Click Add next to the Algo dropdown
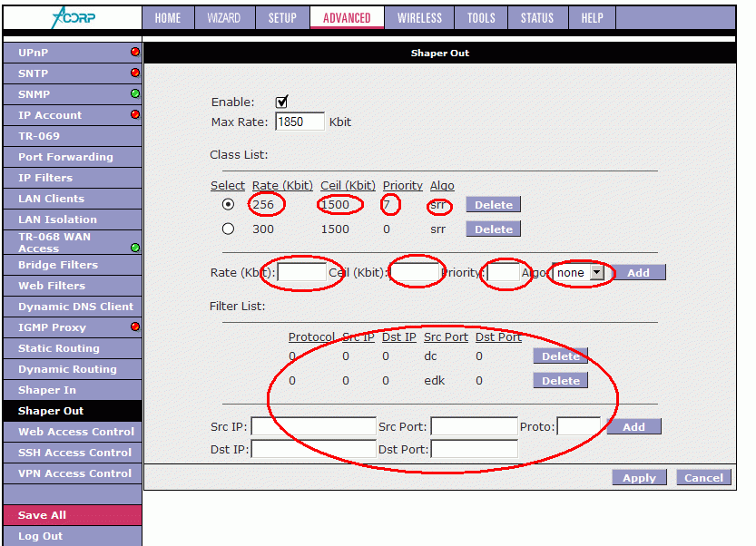This screenshot has height=546, width=756. coord(638,273)
